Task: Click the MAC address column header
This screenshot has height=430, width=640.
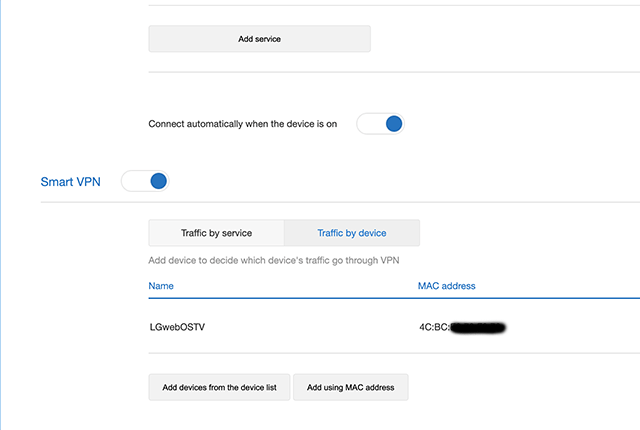Action: tap(446, 286)
